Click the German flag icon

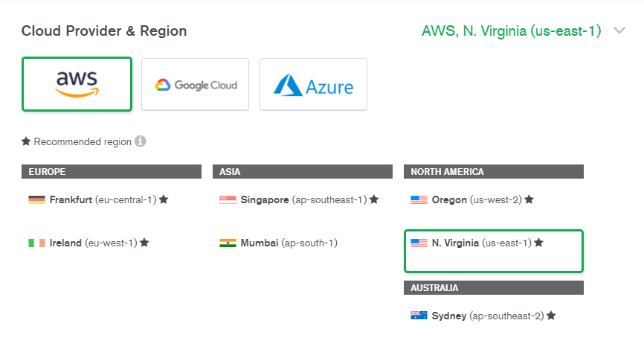[37, 199]
